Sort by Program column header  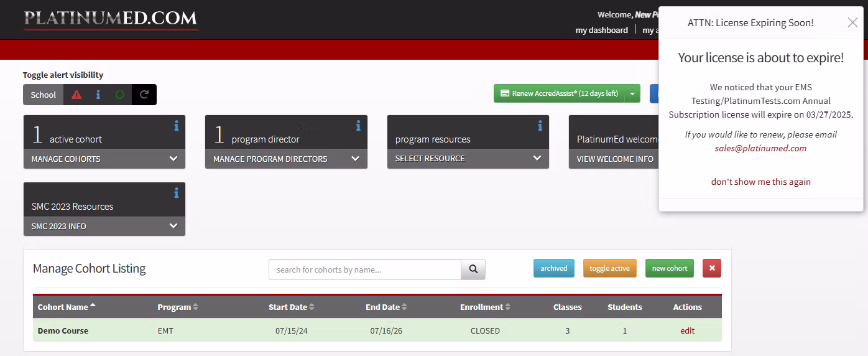(x=178, y=307)
